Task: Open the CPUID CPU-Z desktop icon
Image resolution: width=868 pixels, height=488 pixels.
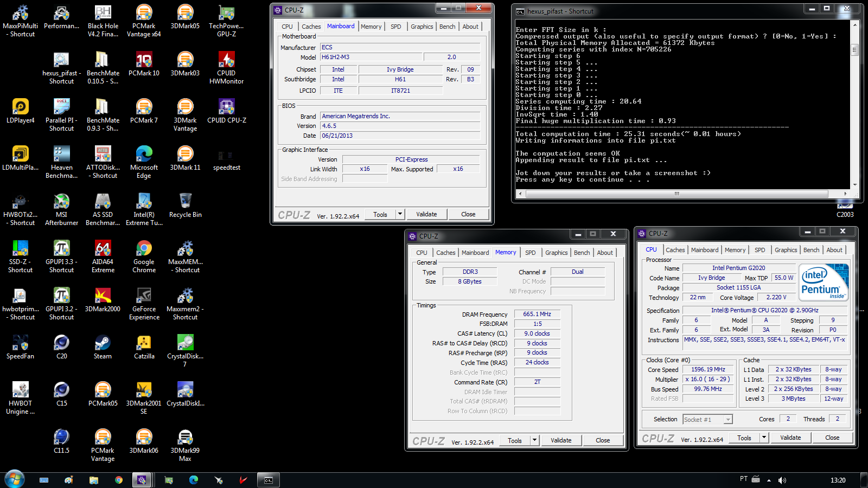Action: (226, 112)
